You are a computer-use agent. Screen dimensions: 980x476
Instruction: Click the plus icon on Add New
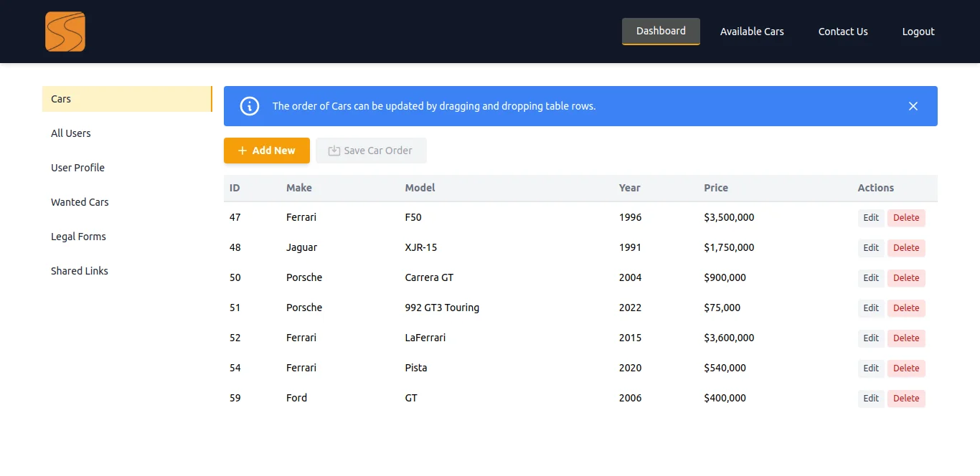(242, 151)
